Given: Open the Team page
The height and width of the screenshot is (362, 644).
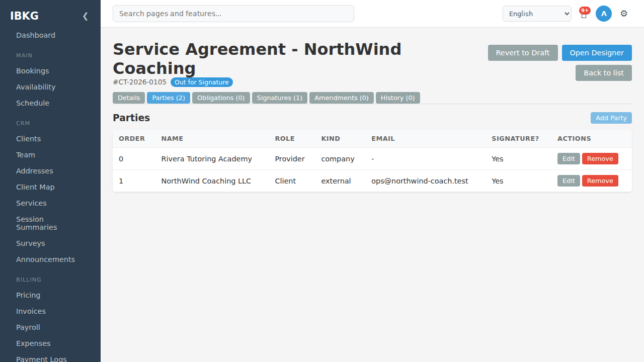Looking at the screenshot, I should point(26,155).
